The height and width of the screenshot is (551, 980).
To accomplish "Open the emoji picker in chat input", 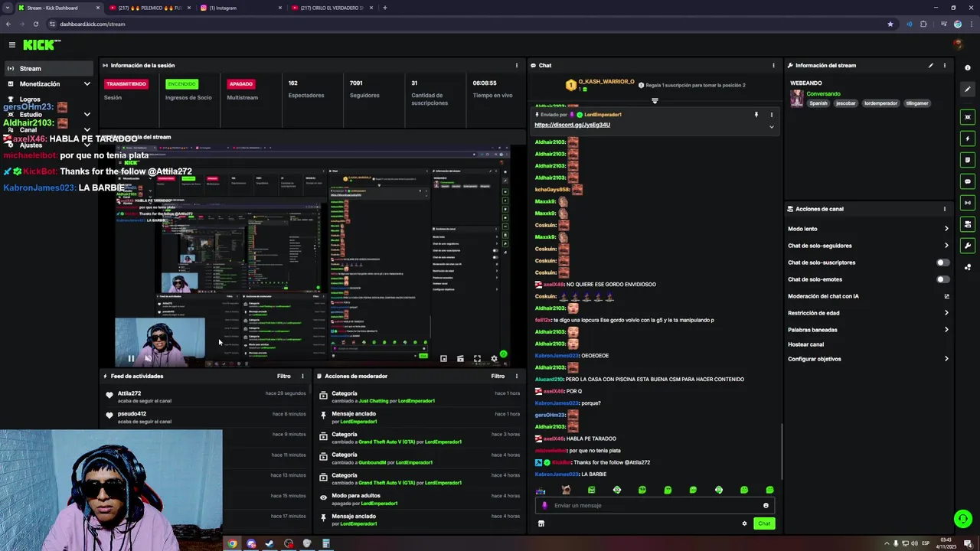I will click(x=766, y=505).
